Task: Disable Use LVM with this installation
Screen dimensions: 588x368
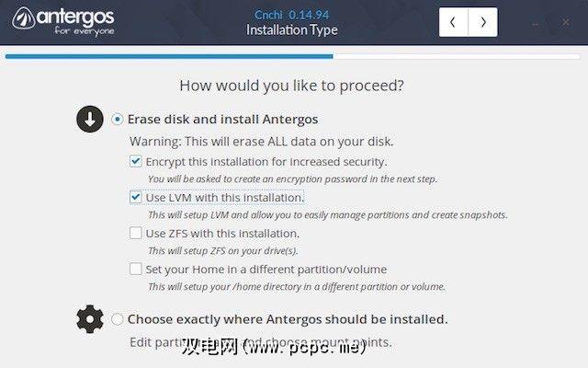Action: (136, 197)
